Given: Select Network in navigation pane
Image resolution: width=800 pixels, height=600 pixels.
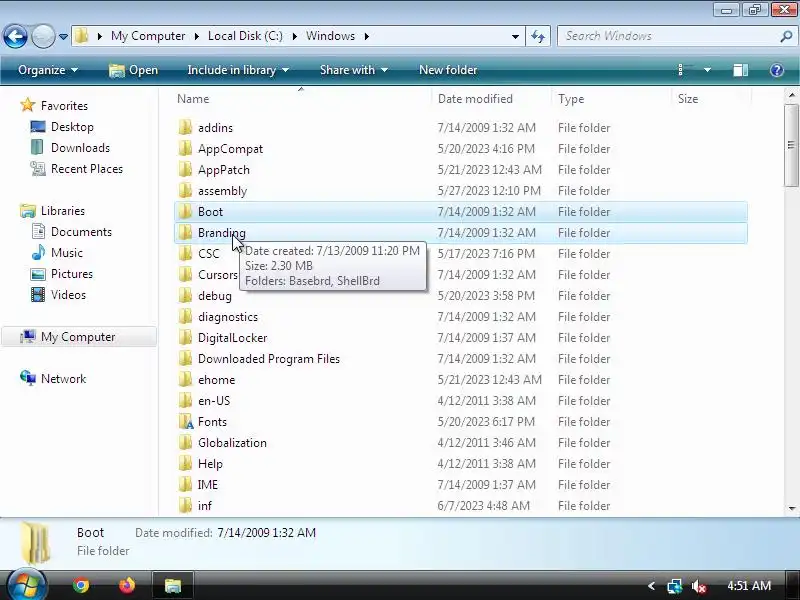Looking at the screenshot, I should point(63,379).
